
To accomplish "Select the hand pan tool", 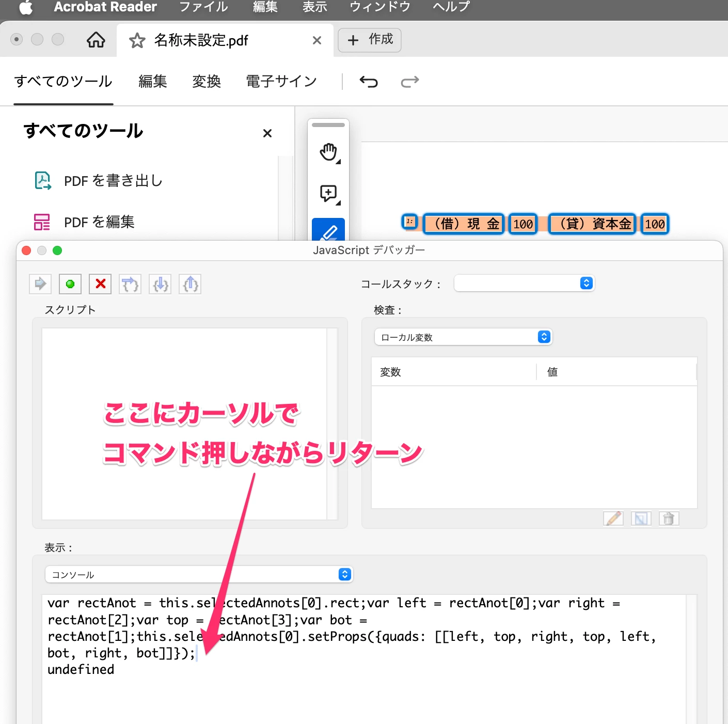I will [328, 152].
